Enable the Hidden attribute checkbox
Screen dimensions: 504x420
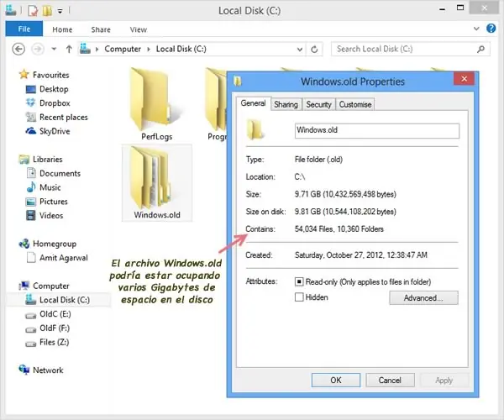click(299, 297)
